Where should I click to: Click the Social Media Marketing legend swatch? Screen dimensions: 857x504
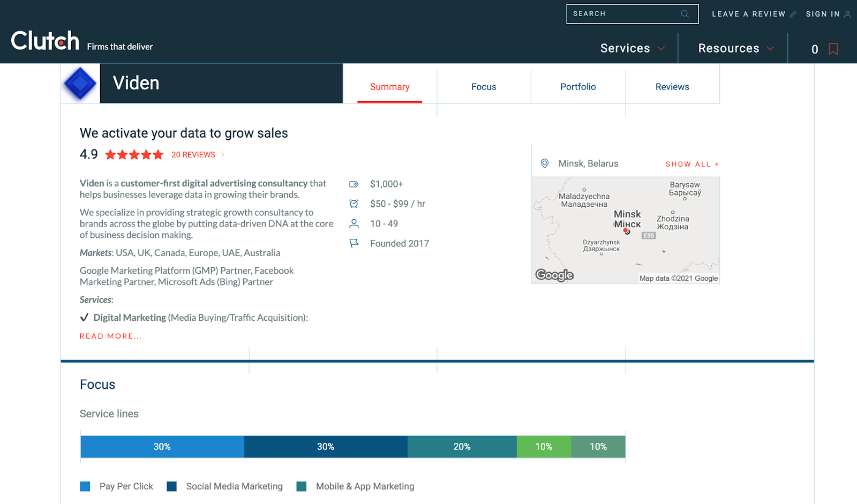171,486
